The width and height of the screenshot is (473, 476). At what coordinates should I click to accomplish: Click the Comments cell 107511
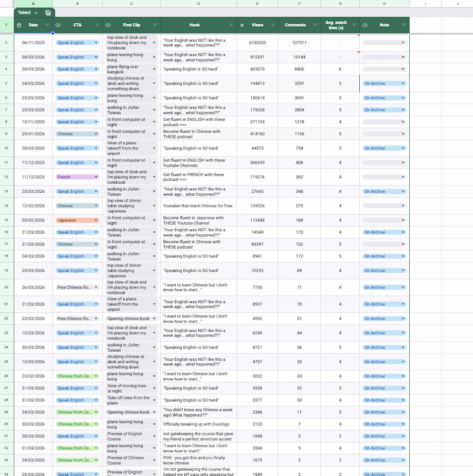tap(299, 42)
